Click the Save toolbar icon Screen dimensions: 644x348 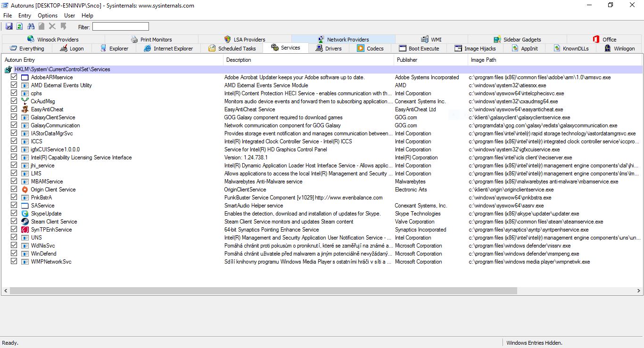coord(9,26)
